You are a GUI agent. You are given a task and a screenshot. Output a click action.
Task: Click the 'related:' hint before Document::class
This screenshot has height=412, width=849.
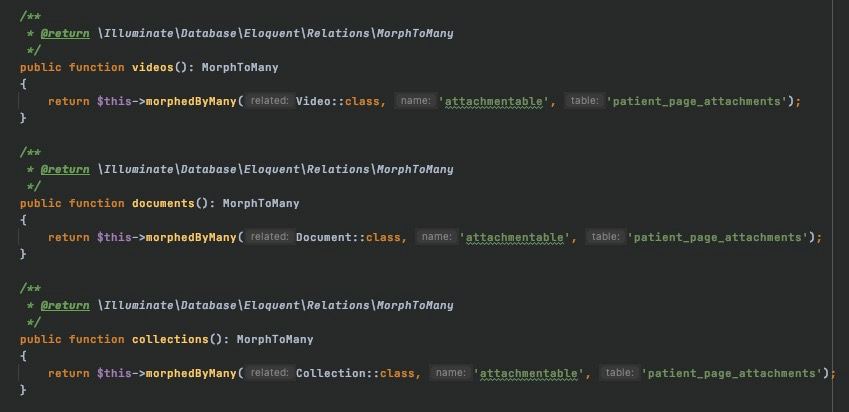(x=270, y=237)
